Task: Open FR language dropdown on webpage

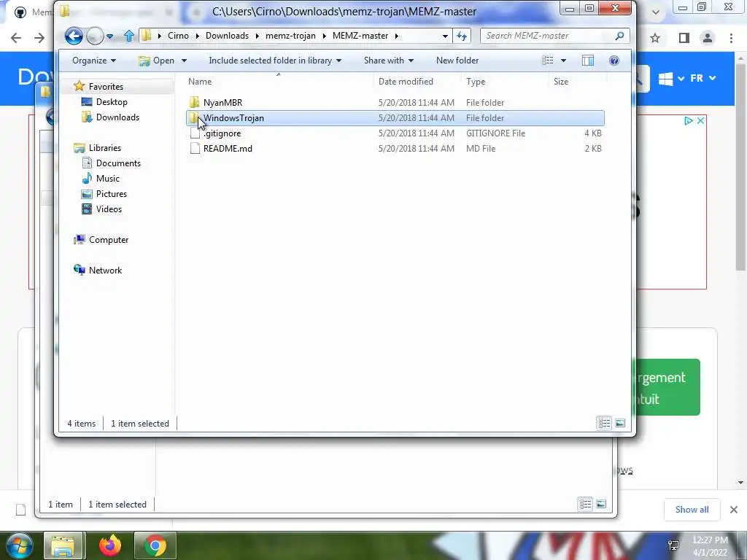Action: click(x=703, y=78)
